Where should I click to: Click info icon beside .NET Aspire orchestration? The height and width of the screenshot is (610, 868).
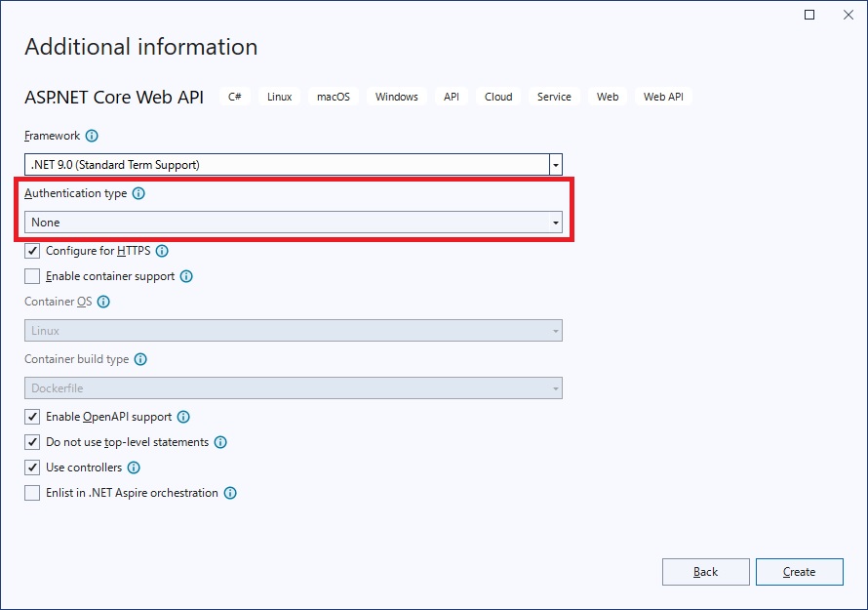230,493
